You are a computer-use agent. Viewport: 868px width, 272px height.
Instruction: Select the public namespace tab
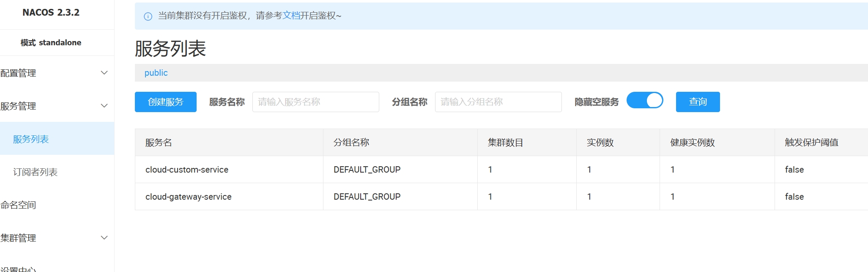(x=156, y=73)
